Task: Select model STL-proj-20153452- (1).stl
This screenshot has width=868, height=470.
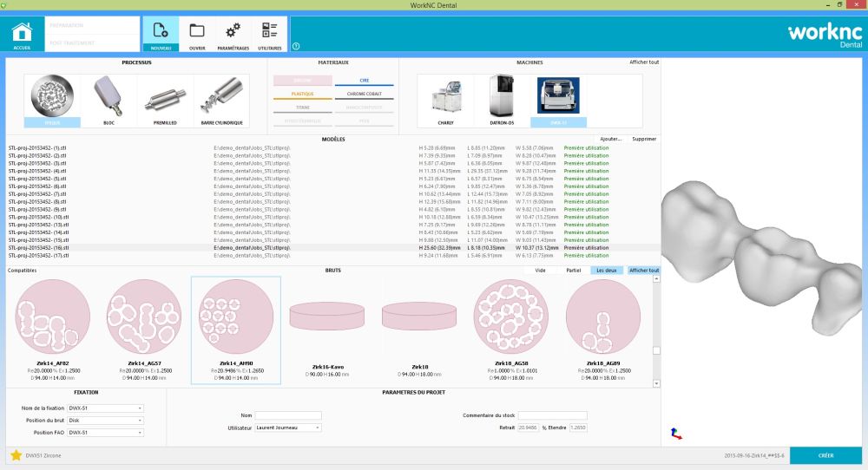Action: click(x=333, y=148)
